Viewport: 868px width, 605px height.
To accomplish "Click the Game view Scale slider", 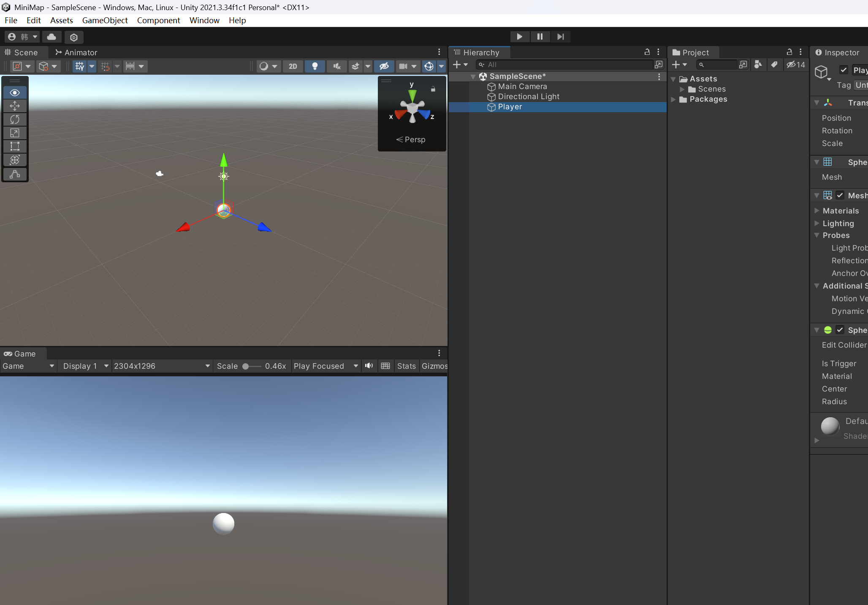I will 252,366.
